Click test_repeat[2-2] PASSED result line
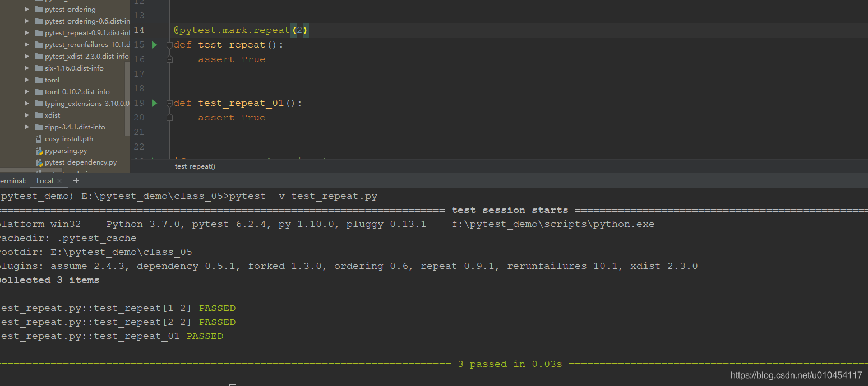The height and width of the screenshot is (386, 868). (118, 322)
